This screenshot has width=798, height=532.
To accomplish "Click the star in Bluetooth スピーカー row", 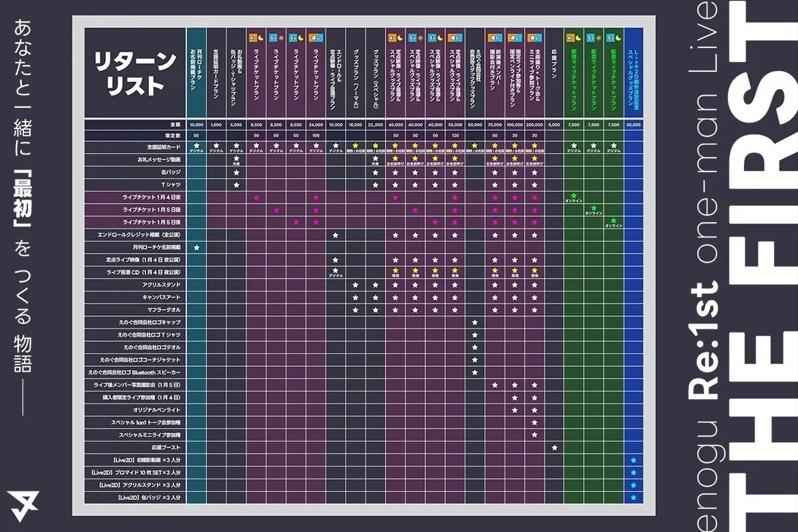I will coord(474,372).
